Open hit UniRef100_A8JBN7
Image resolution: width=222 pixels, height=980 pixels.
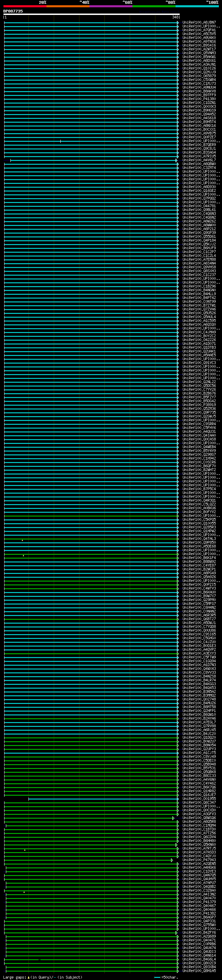pyautogui.click(x=199, y=23)
